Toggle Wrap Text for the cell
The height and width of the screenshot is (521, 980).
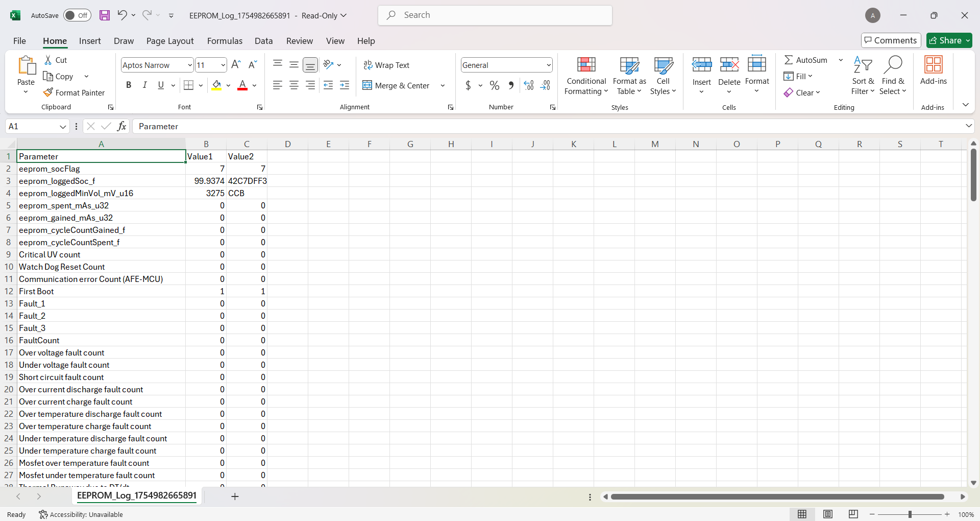pyautogui.click(x=386, y=65)
